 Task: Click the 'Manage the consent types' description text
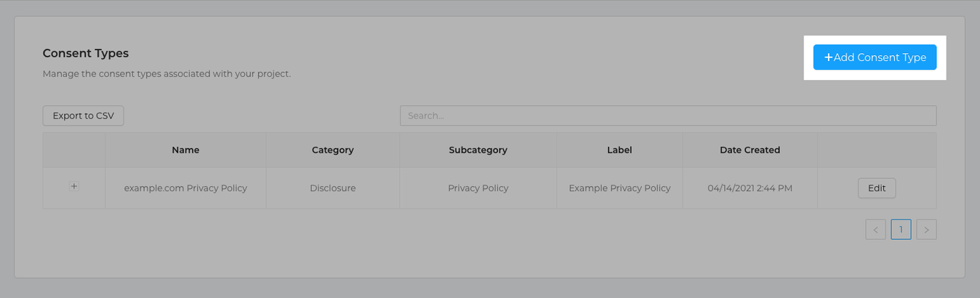coord(166,73)
